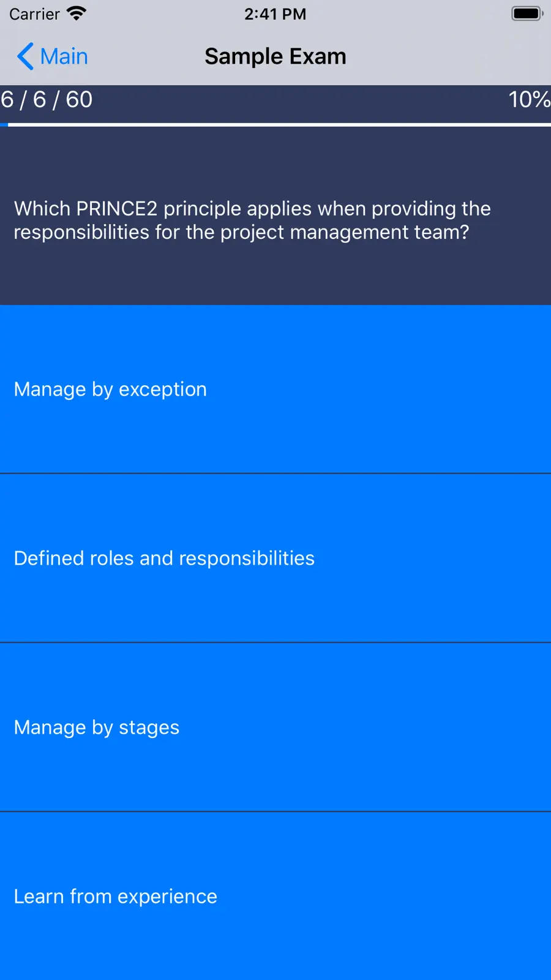The width and height of the screenshot is (551, 980).
Task: Select Learn from experience answer
Action: pyautogui.click(x=275, y=896)
